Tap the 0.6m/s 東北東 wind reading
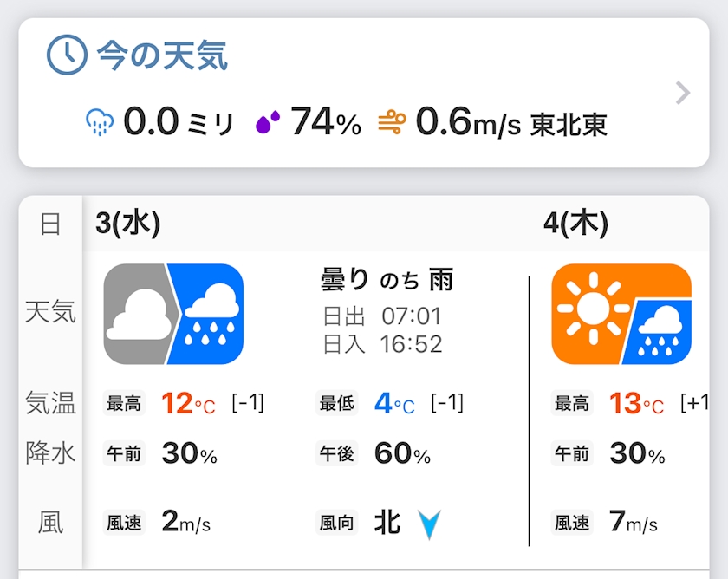The image size is (728, 579). pyautogui.click(x=510, y=124)
